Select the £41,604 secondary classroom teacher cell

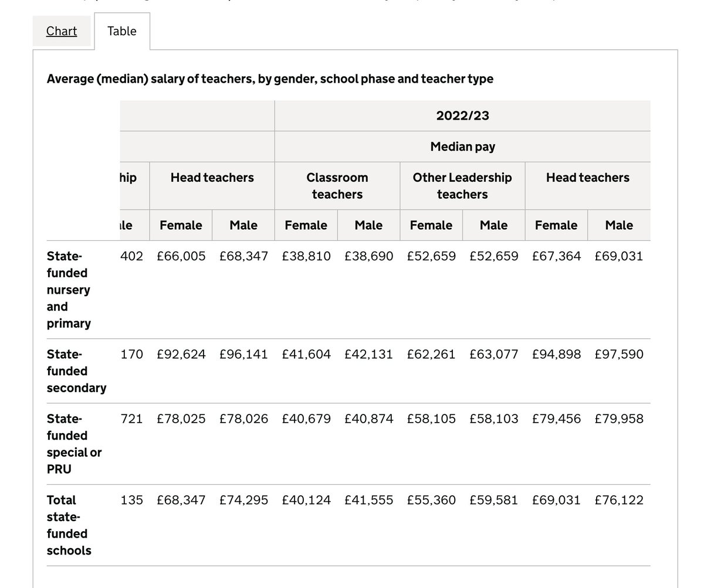coord(306,354)
